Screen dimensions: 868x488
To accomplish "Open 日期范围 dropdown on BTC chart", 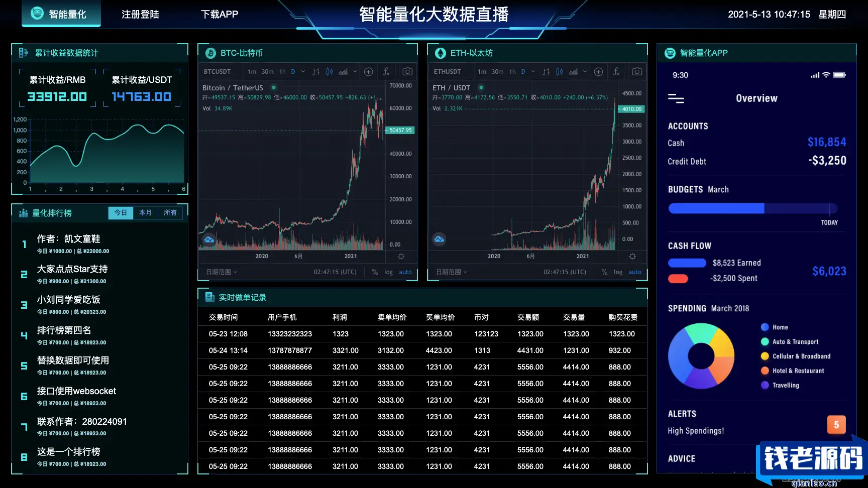I will click(x=222, y=272).
